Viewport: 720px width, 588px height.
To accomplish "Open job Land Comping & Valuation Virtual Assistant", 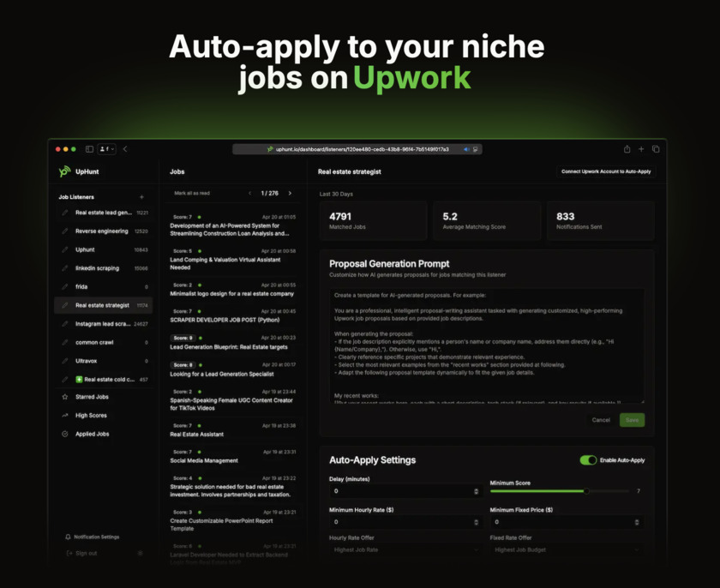I will coord(233,260).
